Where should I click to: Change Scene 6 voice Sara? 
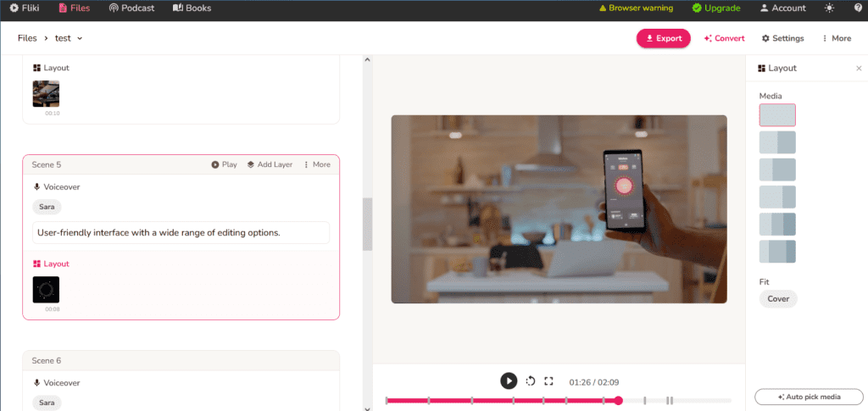tap(47, 403)
